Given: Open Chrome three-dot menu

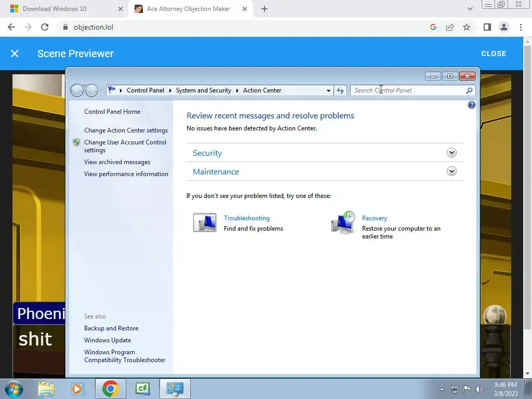Looking at the screenshot, I should tap(521, 27).
